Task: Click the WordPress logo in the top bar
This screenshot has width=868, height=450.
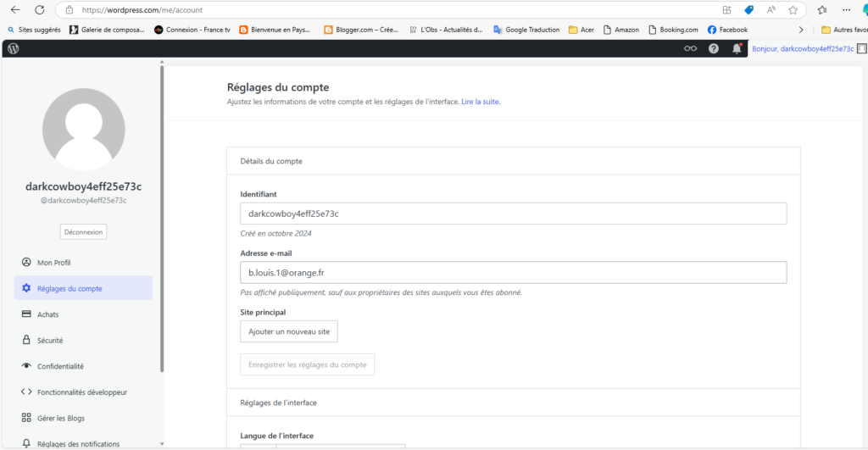Action: (13, 48)
